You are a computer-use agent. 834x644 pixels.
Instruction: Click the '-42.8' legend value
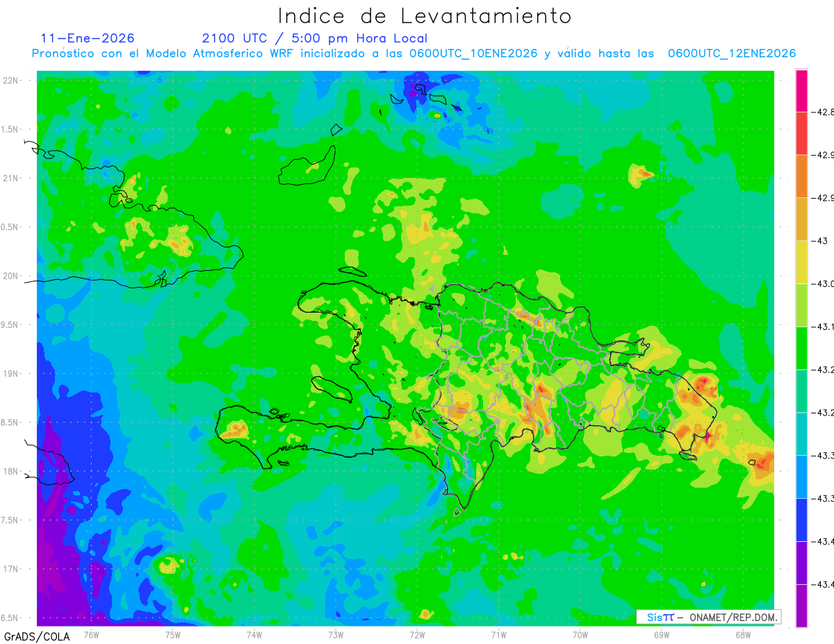click(x=823, y=112)
